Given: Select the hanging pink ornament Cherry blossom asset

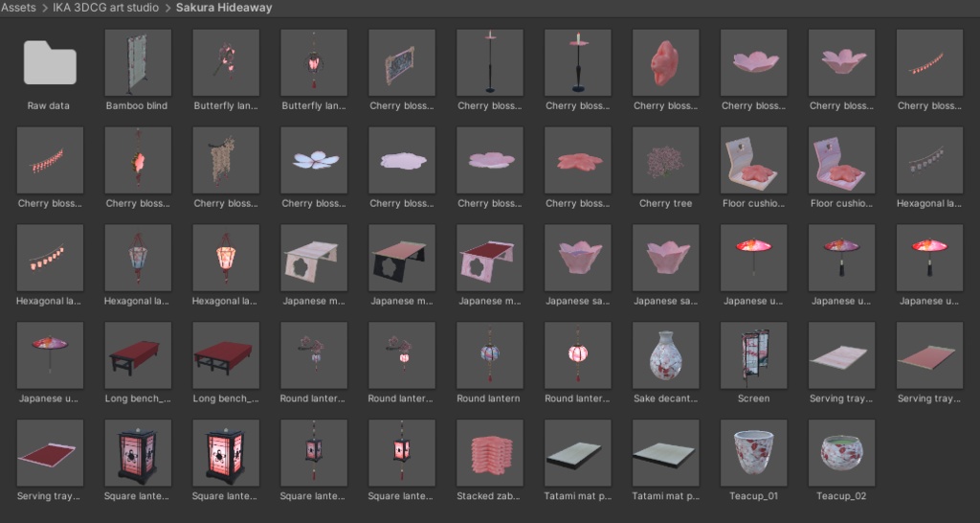Looking at the screenshot, I should pyautogui.click(x=138, y=160).
